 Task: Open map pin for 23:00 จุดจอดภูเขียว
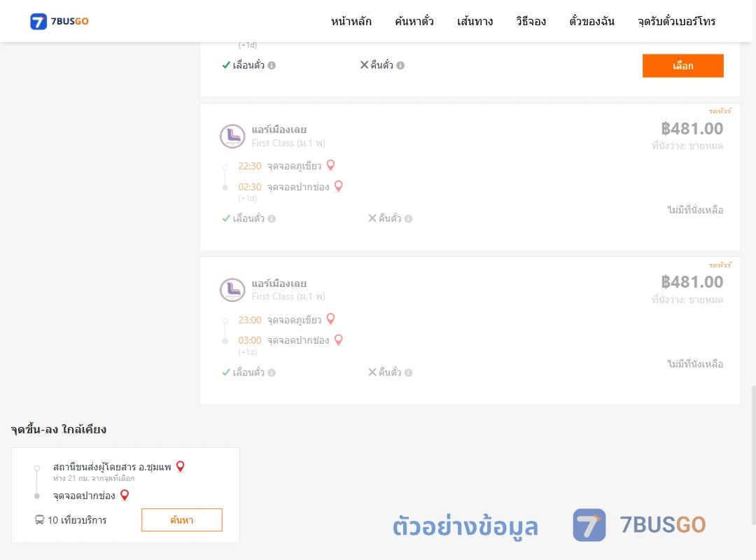click(x=330, y=318)
